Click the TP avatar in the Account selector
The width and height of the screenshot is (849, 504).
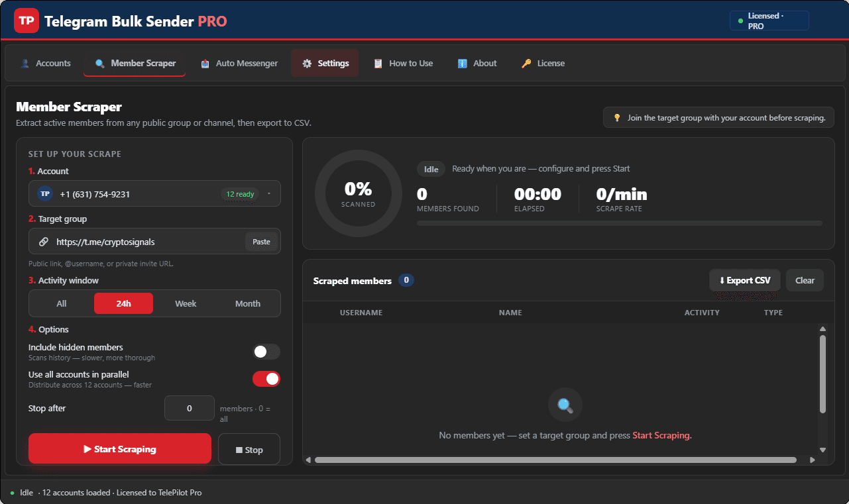coord(45,194)
